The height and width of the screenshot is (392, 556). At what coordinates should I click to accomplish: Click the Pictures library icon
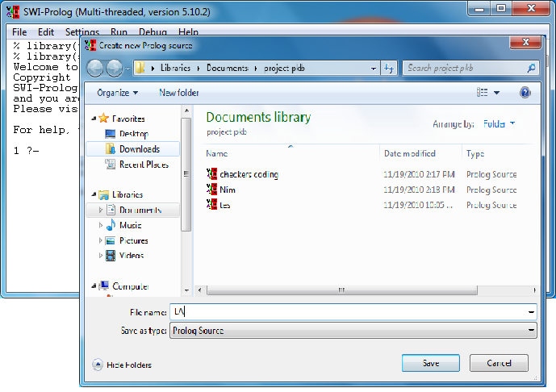coord(111,240)
